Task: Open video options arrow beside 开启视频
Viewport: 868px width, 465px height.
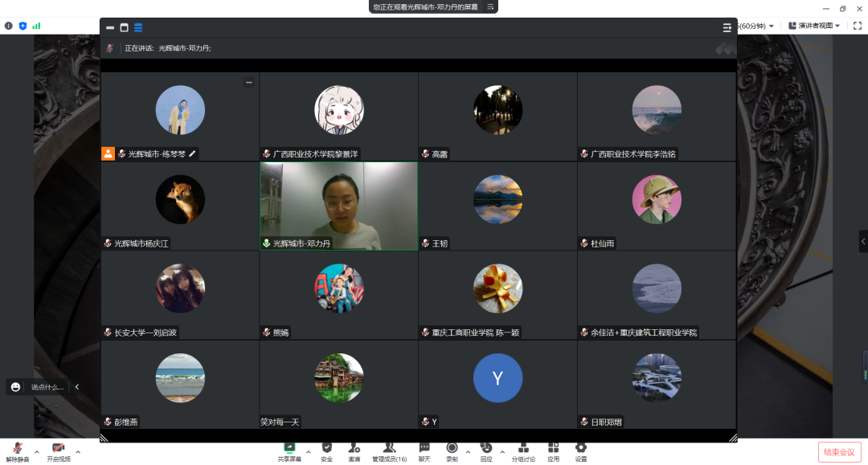Action: (x=78, y=451)
